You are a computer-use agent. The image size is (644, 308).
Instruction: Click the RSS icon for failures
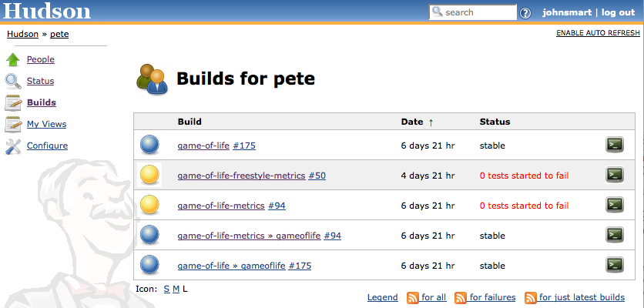[461, 298]
